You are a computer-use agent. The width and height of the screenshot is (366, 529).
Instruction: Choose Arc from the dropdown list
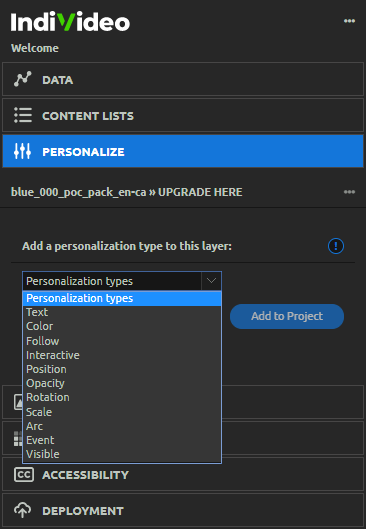click(122, 426)
